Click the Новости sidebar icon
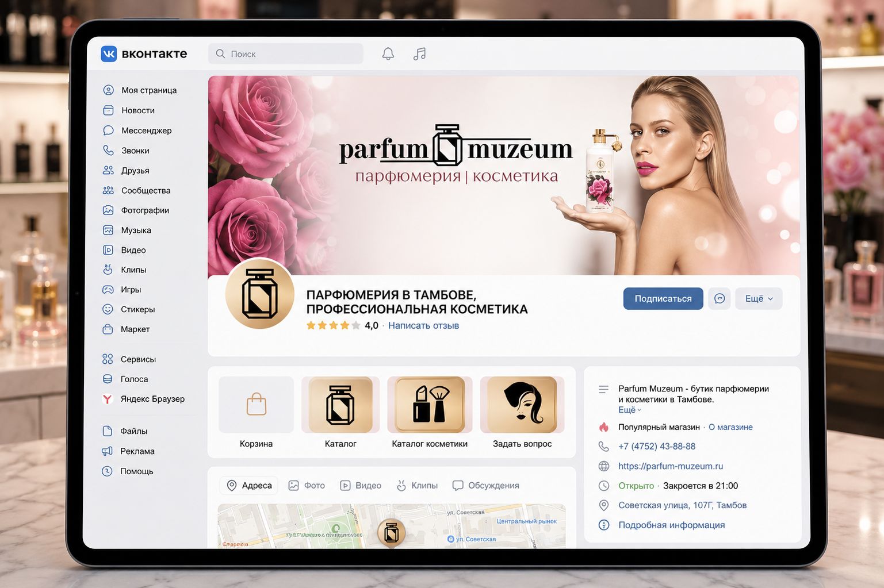Screen dimensions: 884x588 [108, 110]
